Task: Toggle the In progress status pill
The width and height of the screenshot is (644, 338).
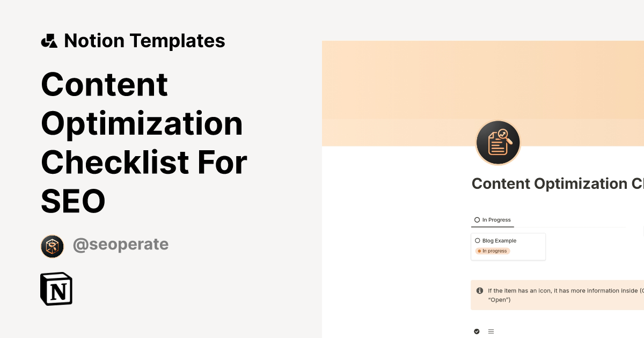Action: [x=492, y=251]
